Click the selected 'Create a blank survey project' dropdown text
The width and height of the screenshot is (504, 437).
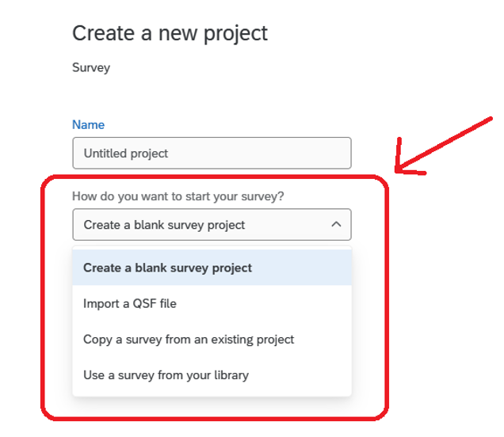tap(164, 225)
